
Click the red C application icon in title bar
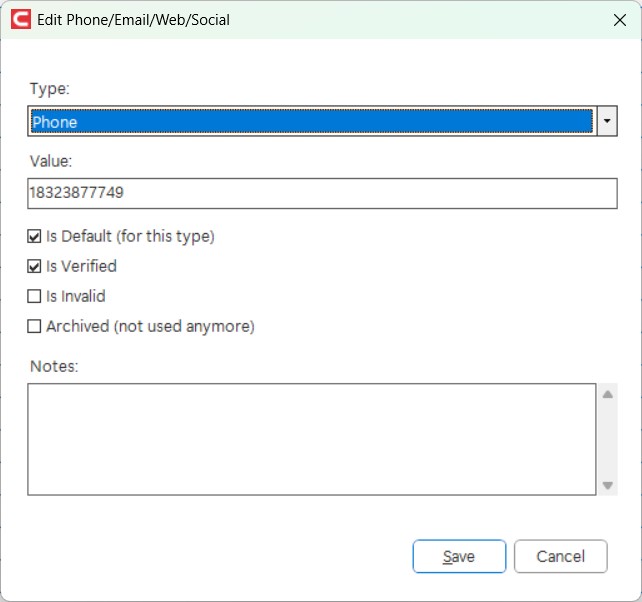tap(21, 20)
